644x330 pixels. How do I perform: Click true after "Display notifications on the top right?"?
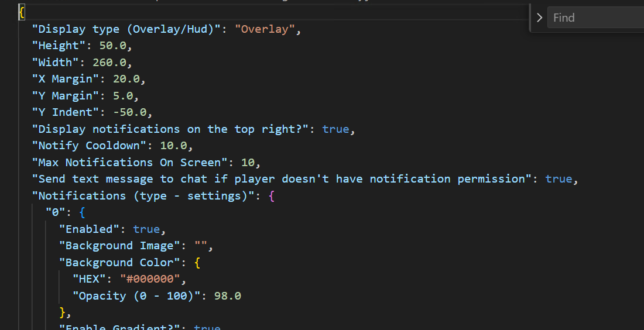[x=335, y=129]
